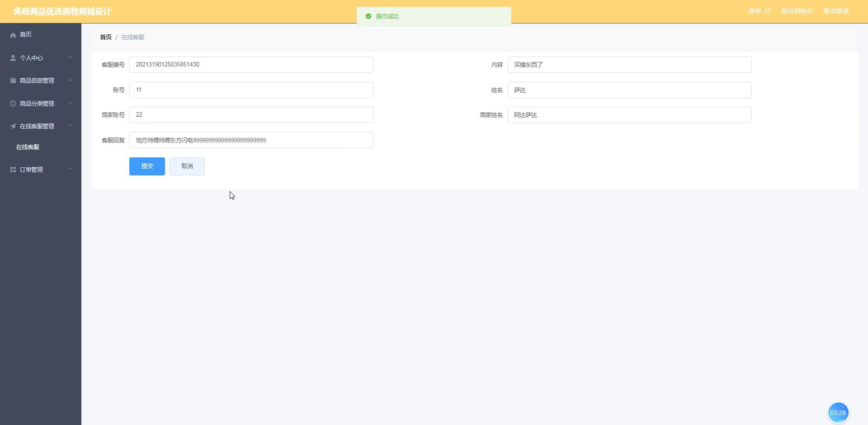This screenshot has height=425, width=868.
Task: Go to 首页 in the breadcrumb
Action: coord(106,37)
